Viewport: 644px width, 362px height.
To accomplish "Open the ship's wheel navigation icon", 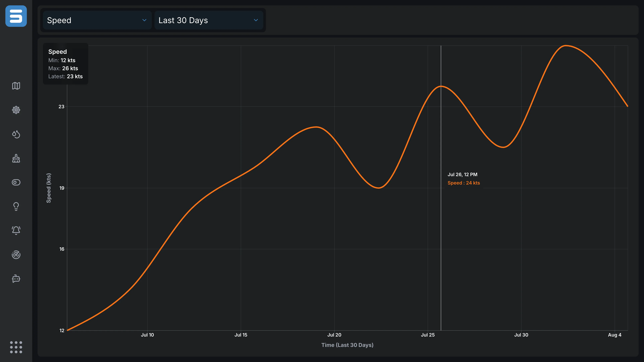I will click(16, 110).
